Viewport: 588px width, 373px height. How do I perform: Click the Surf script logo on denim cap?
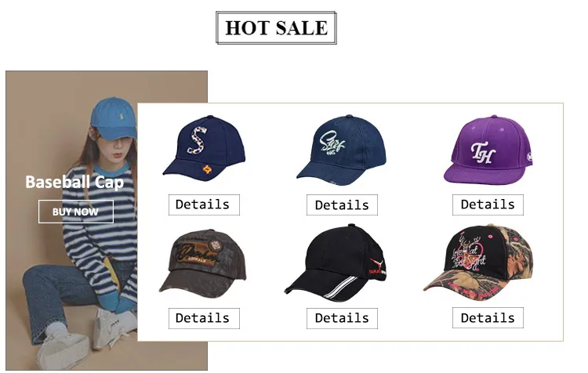[x=332, y=143]
